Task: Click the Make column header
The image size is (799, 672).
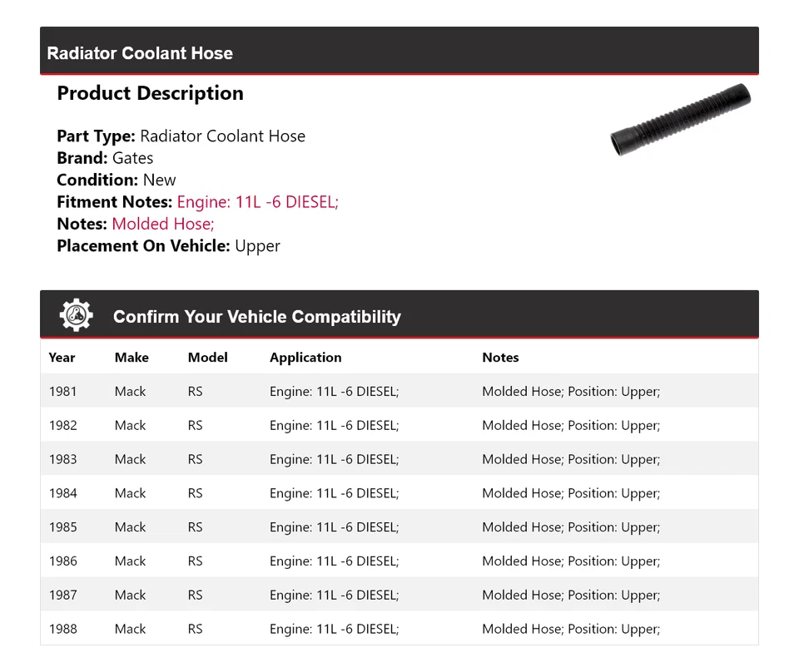Action: pos(132,358)
